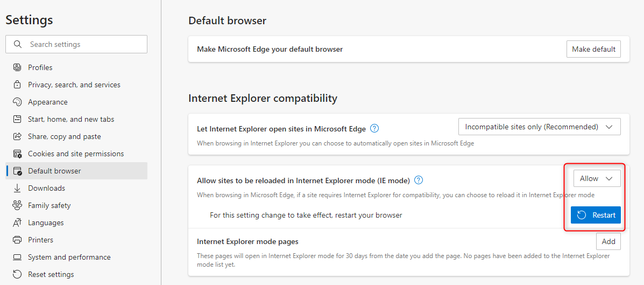Open the Incompatible sites only dropdown
Viewport: 644px width, 285px height.
point(539,127)
